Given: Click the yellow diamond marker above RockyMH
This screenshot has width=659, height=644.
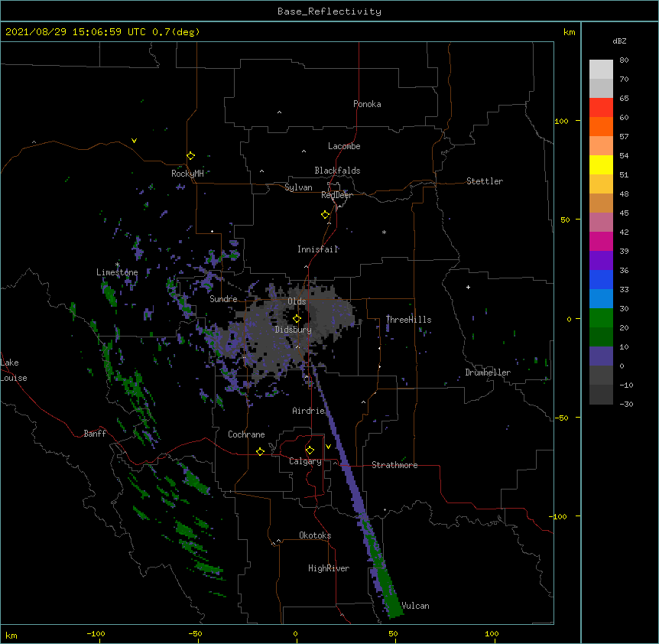Looking at the screenshot, I should [190, 155].
